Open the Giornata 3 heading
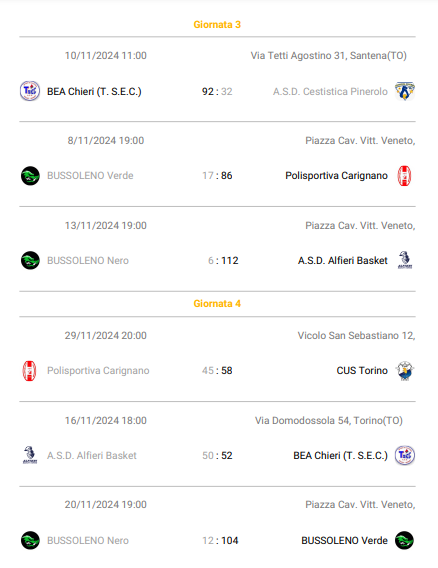 click(x=217, y=25)
